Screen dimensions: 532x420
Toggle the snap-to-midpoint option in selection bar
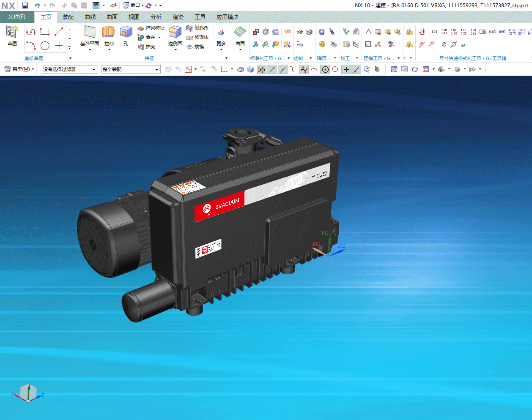(282, 69)
